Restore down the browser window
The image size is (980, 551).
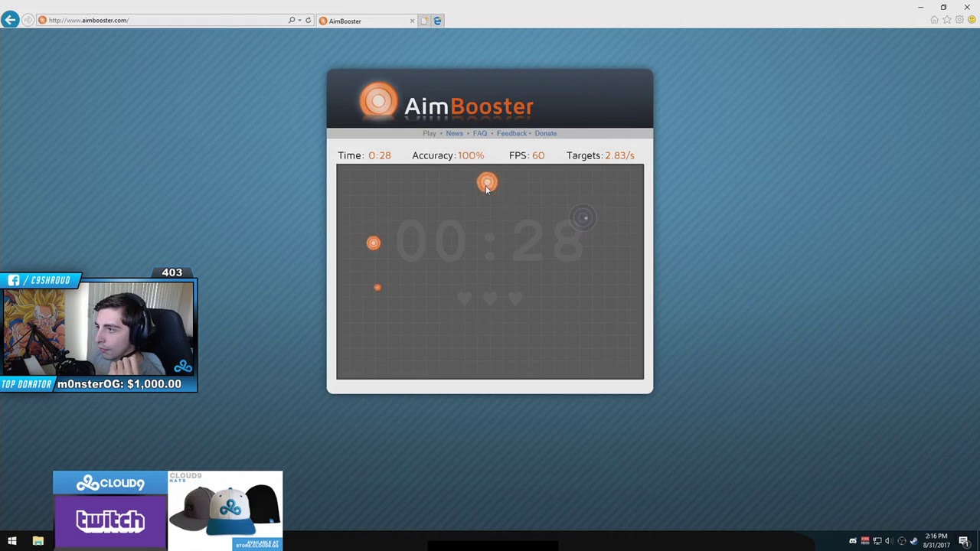(943, 7)
